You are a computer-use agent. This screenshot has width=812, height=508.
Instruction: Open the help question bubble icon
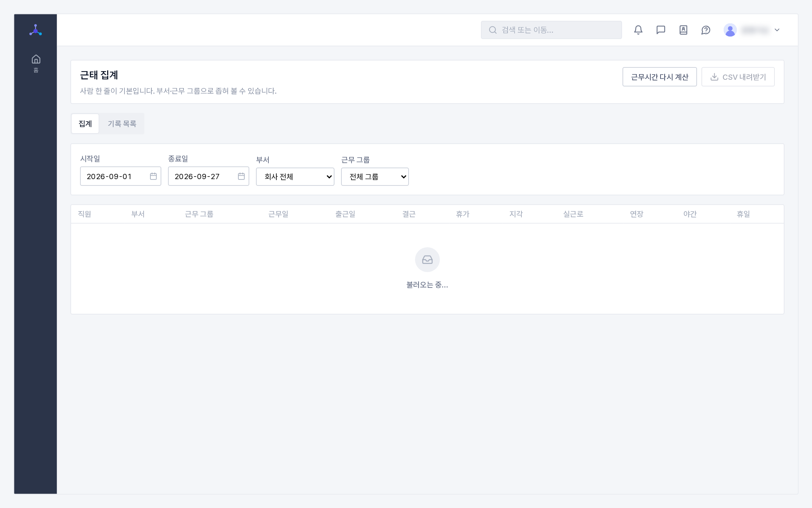tap(706, 30)
